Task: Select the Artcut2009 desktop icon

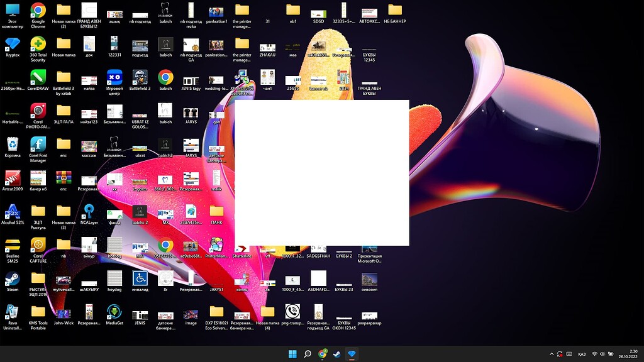Action: pos(13,178)
